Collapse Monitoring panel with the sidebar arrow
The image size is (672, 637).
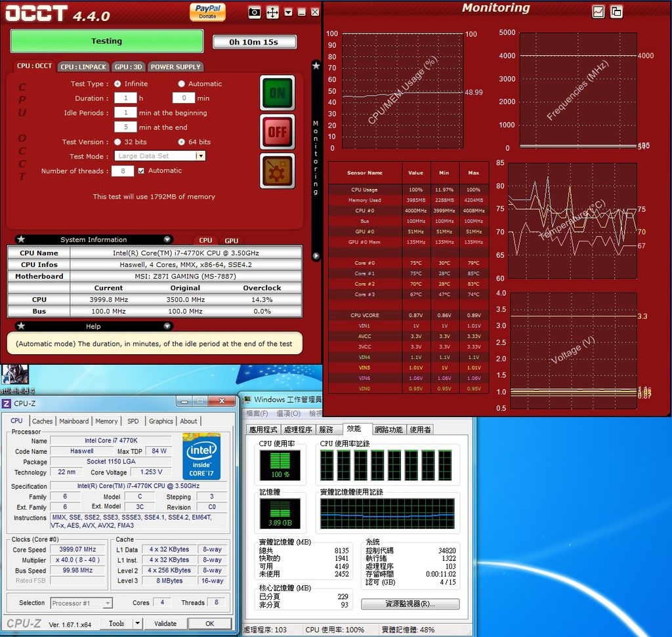coord(316,256)
